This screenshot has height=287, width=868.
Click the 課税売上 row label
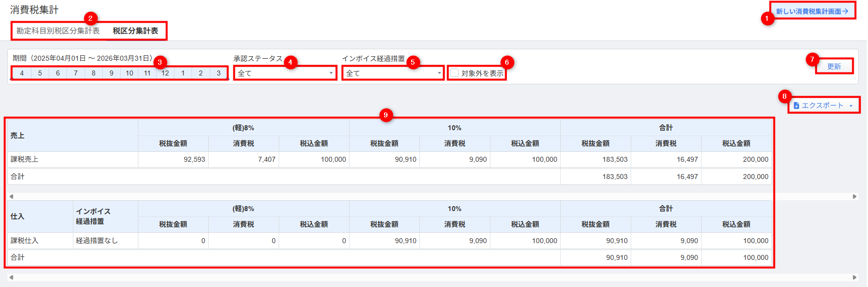[x=25, y=159]
